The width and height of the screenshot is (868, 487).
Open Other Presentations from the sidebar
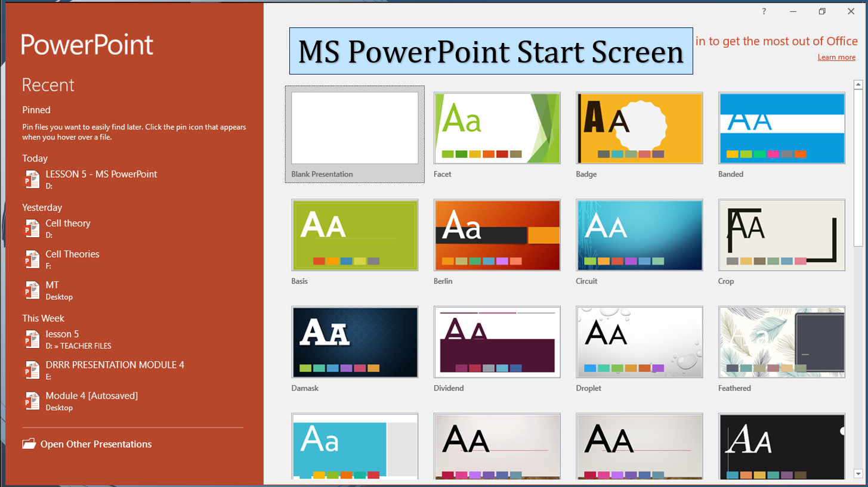[95, 444]
